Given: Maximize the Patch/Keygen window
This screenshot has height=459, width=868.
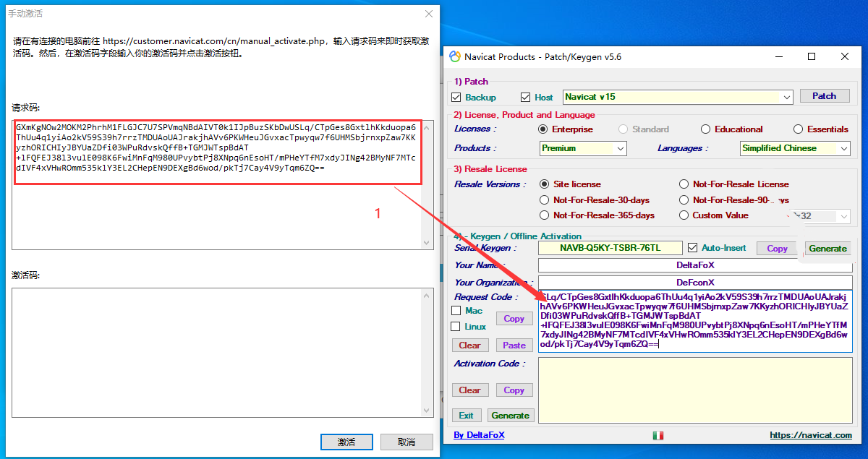Looking at the screenshot, I should [x=811, y=57].
